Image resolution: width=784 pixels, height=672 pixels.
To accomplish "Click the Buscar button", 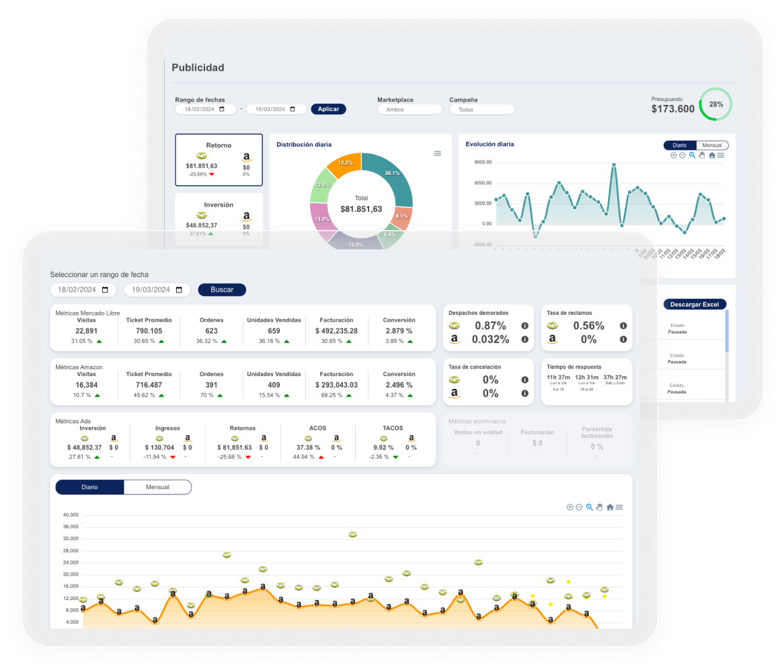I will [222, 290].
